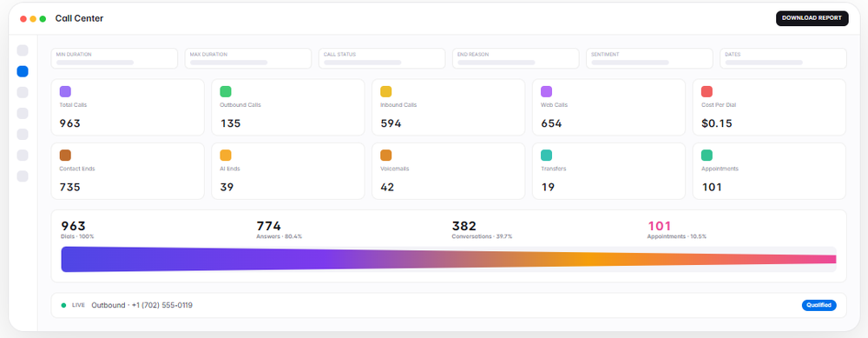
Task: Click the Outbound +1 (702) 555-0119 call row
Action: coord(449,305)
